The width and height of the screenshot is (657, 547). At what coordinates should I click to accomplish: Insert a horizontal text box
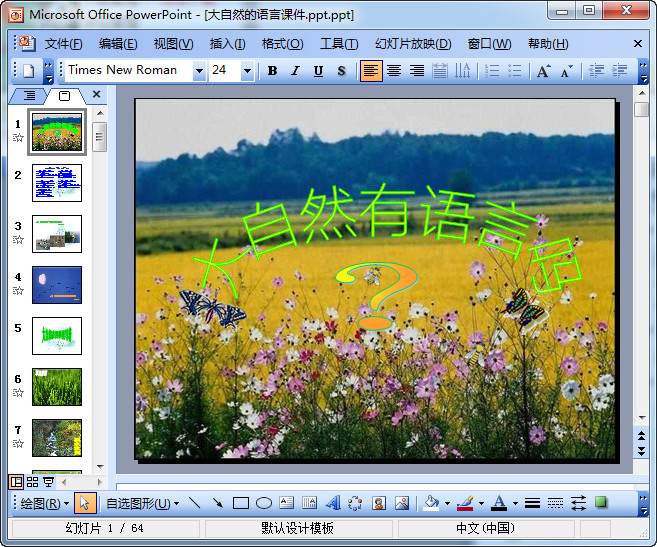coord(287,503)
